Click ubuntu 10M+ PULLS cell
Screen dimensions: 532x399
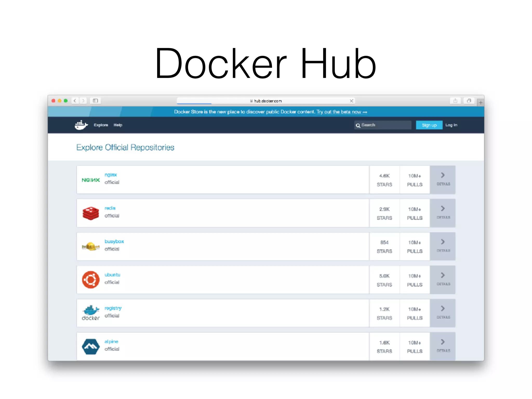click(x=415, y=280)
